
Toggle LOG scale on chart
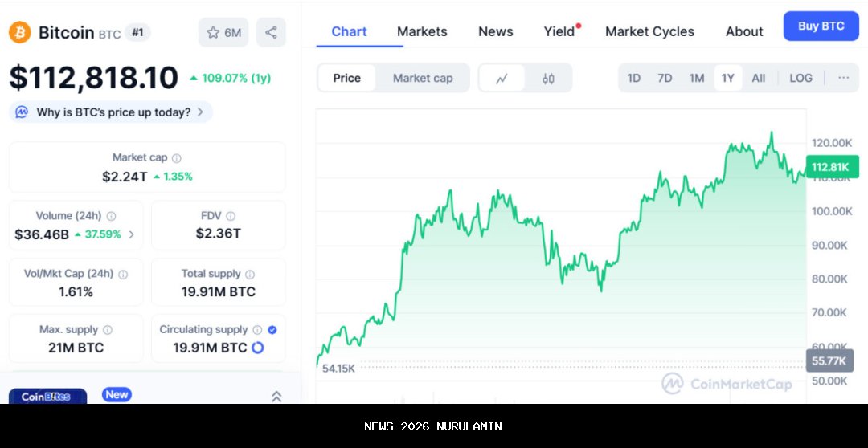point(800,78)
